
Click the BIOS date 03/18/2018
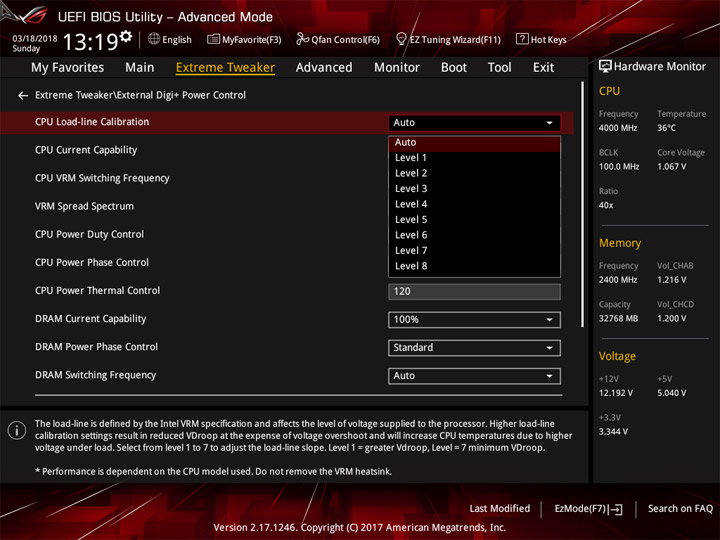click(35, 39)
